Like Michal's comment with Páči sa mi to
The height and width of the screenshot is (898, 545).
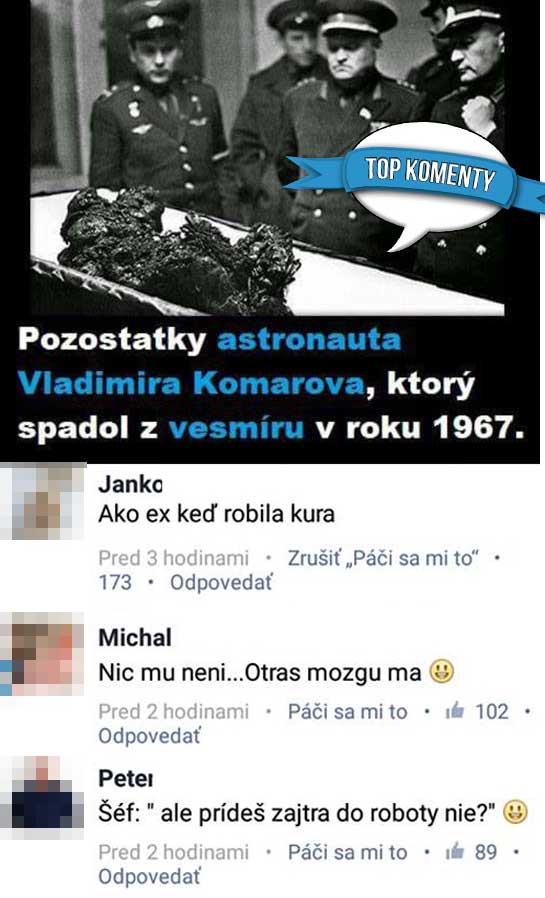[x=347, y=711]
